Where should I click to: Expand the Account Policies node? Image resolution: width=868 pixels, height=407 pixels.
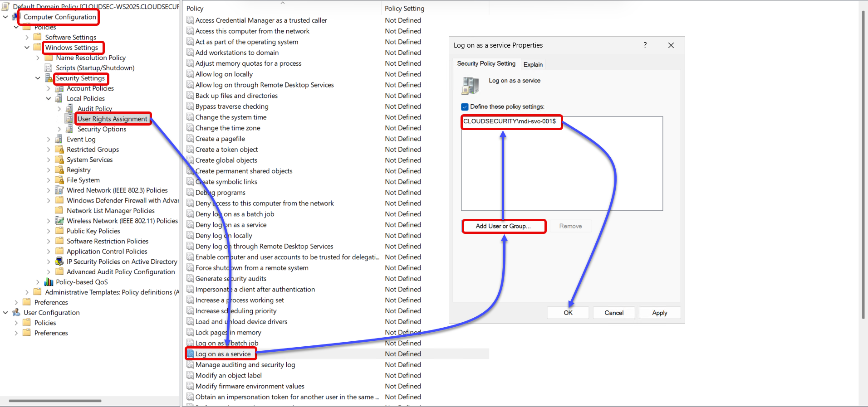[49, 88]
